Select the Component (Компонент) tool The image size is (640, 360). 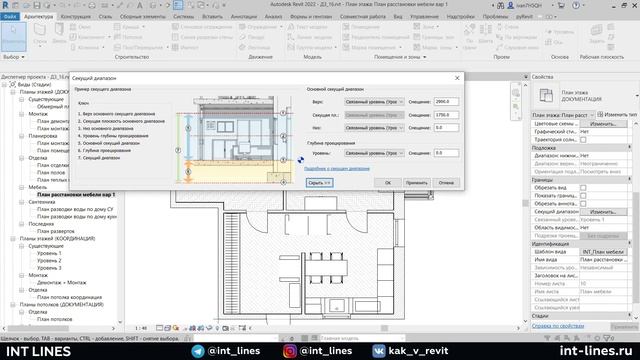[x=89, y=37]
